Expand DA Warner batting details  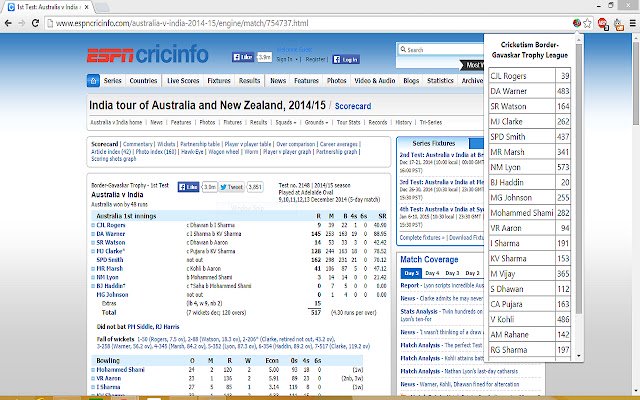coord(93,234)
